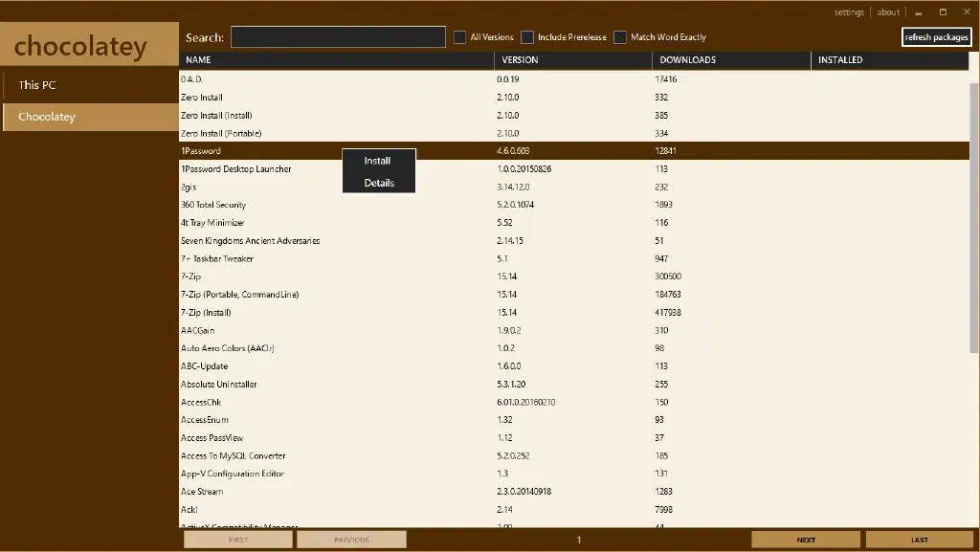Select Details in the context menu
The width and height of the screenshot is (980, 552).
(379, 183)
